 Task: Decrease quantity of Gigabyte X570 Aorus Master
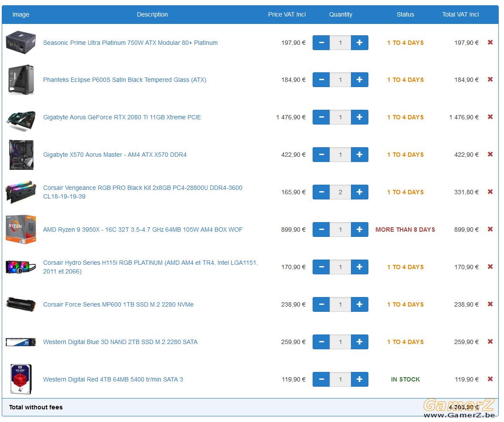click(321, 155)
